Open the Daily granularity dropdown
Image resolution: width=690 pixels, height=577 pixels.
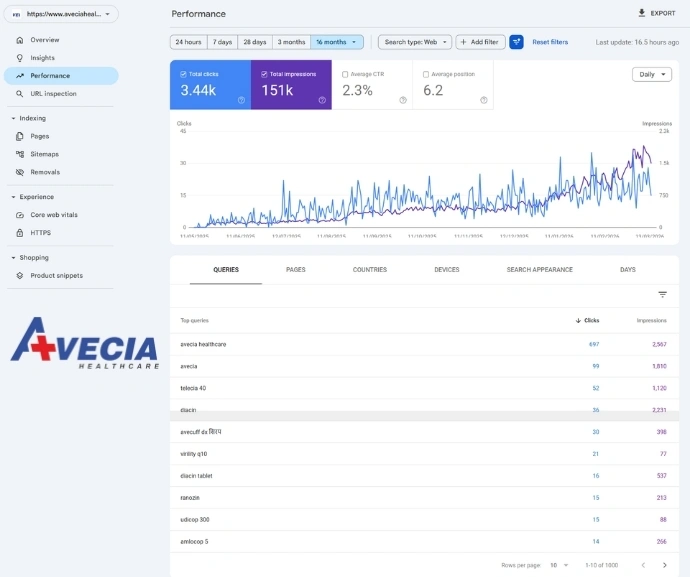(x=652, y=74)
